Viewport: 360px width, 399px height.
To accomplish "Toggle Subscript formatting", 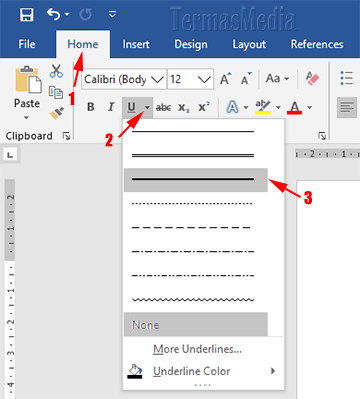I will tap(184, 107).
